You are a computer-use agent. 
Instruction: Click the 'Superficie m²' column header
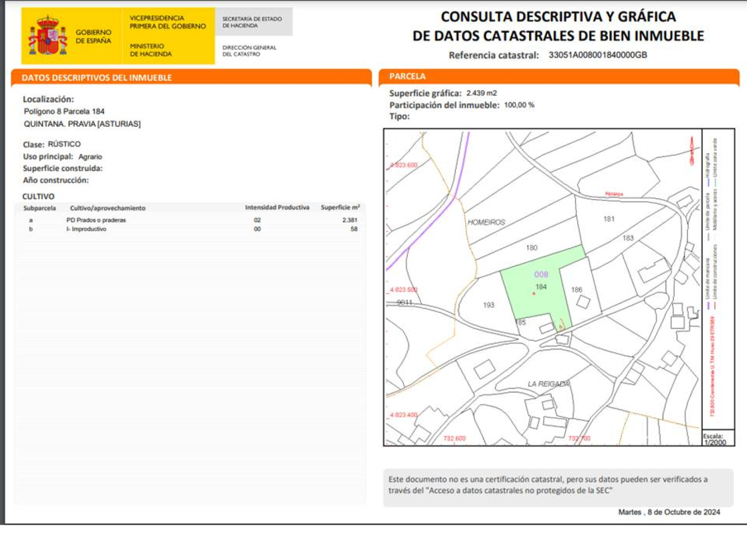point(340,208)
